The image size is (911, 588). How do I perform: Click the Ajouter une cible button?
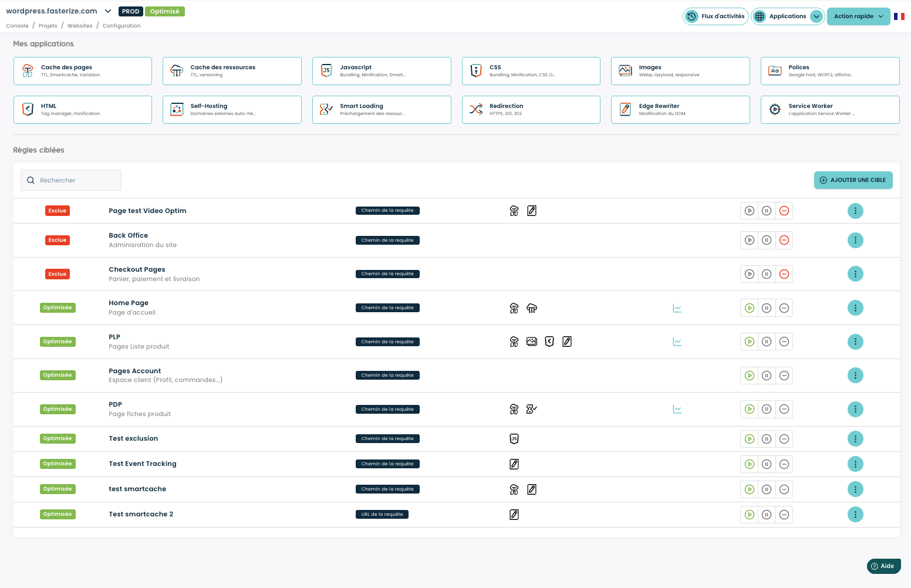click(x=853, y=180)
